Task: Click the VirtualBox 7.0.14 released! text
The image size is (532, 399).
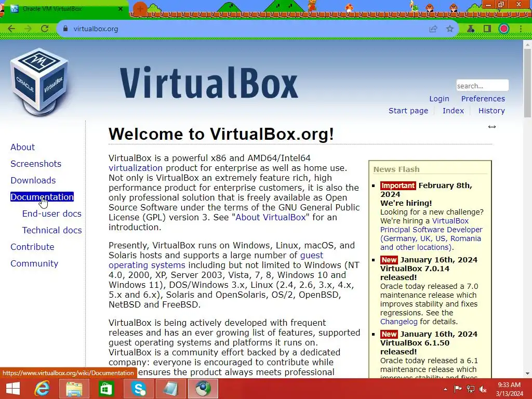Action: click(415, 273)
